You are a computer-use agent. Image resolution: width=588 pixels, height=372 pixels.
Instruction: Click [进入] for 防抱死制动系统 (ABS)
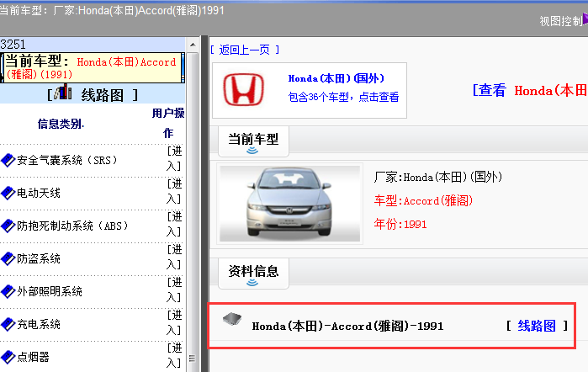(x=174, y=224)
